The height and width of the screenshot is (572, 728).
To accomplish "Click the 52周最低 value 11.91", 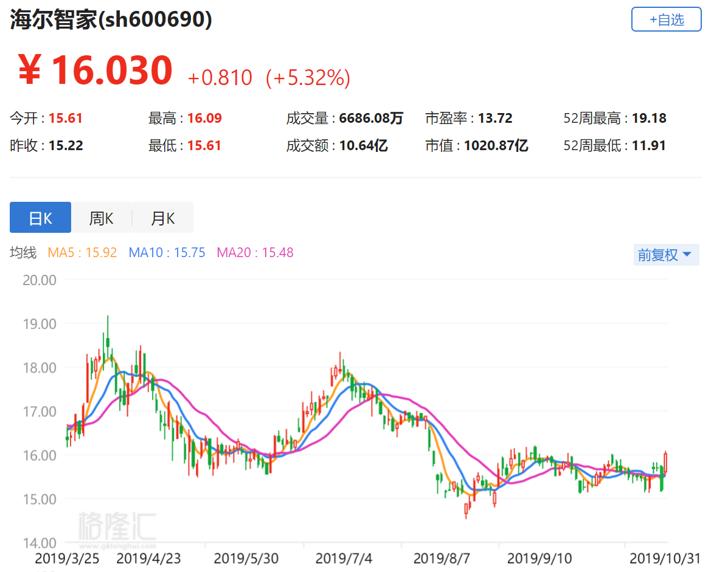I will pyautogui.click(x=648, y=146).
